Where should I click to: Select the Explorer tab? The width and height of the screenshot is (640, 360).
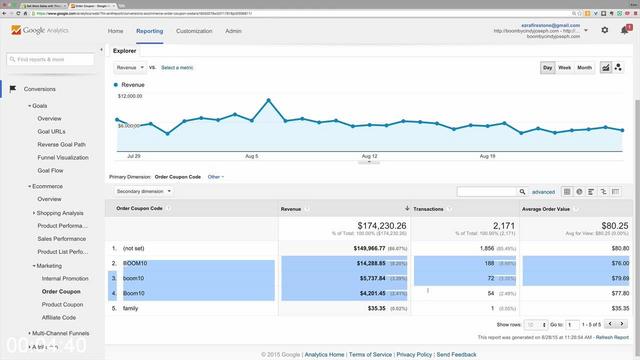[124, 51]
